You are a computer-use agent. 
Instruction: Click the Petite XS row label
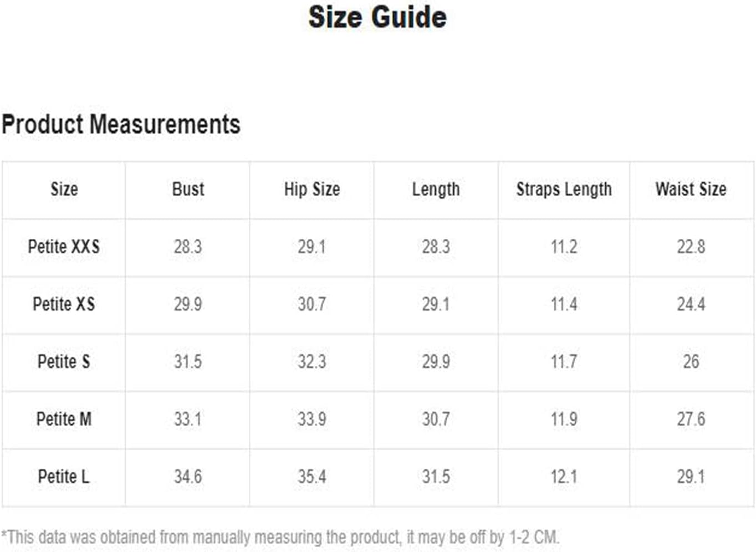[x=64, y=304]
